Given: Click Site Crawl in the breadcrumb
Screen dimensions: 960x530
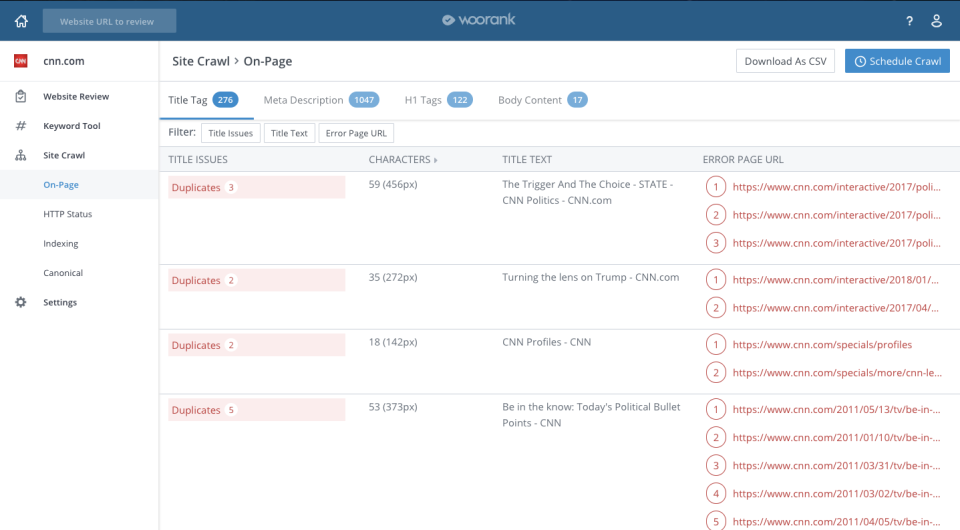Looking at the screenshot, I should coord(201,61).
